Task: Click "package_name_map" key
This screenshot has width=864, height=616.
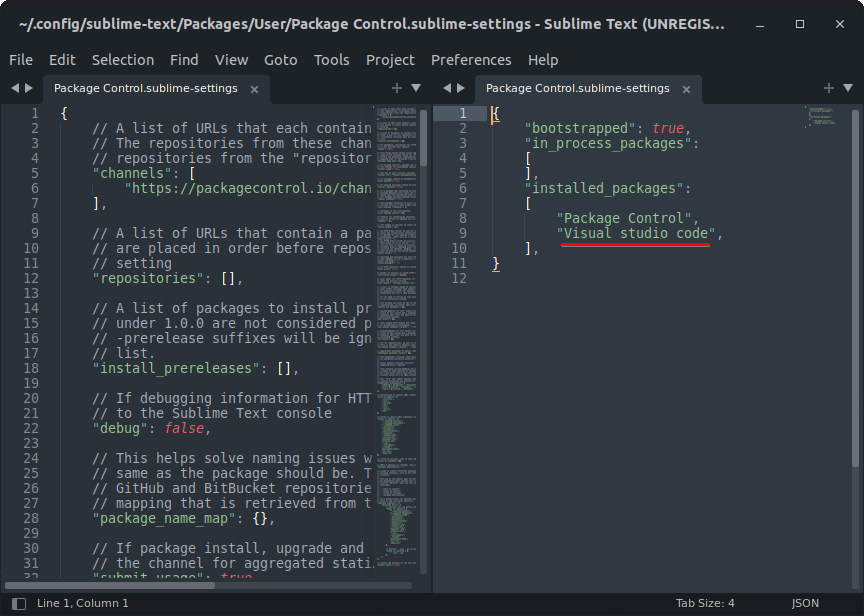Action: point(164,518)
